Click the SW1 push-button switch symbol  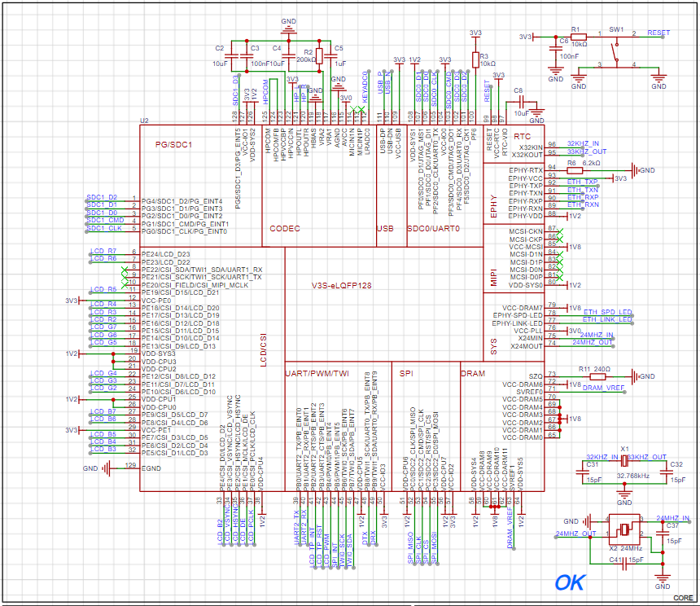point(616,51)
